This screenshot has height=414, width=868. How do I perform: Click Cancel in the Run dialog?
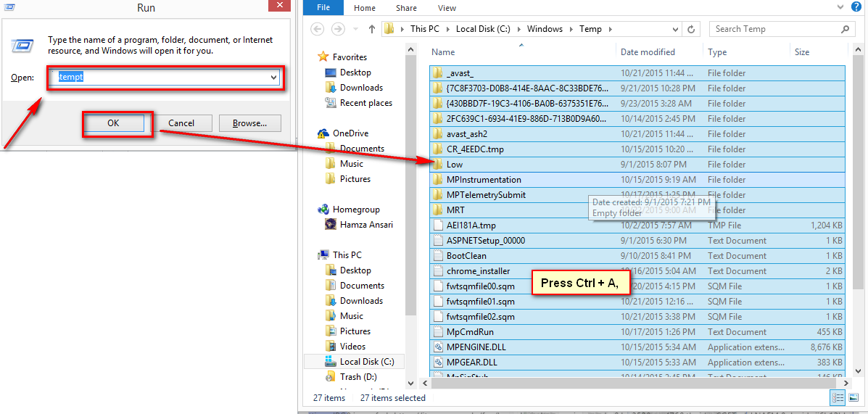pos(181,123)
